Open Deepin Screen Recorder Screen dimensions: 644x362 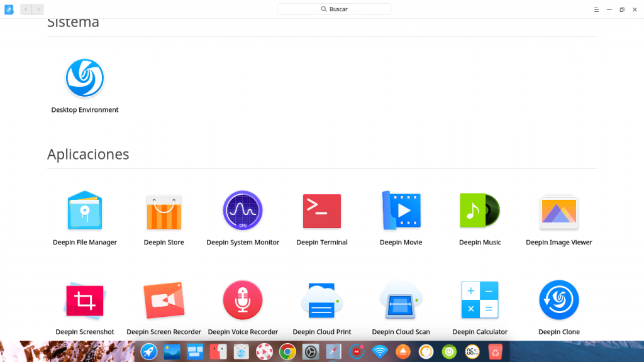tap(164, 300)
